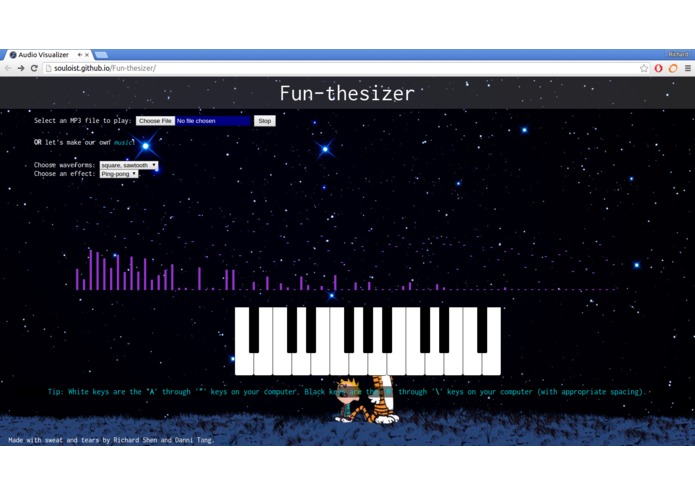
Task: Open the red Opera extension icon
Action: coord(658,68)
